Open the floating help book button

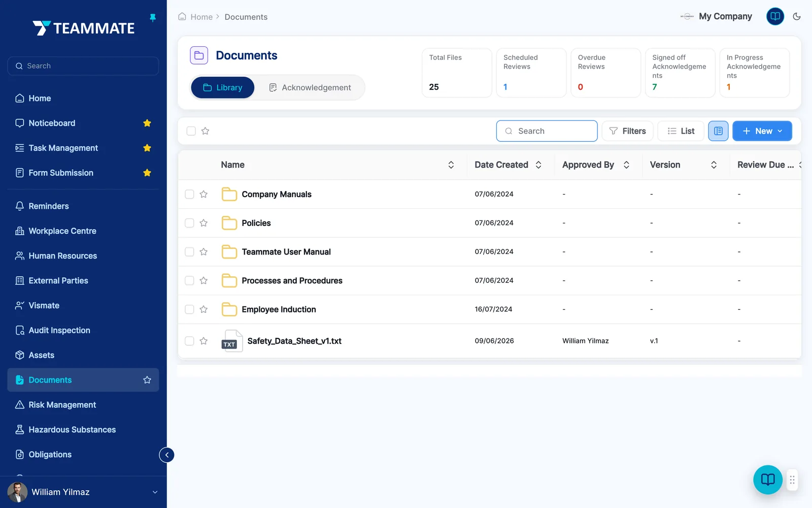[768, 480]
